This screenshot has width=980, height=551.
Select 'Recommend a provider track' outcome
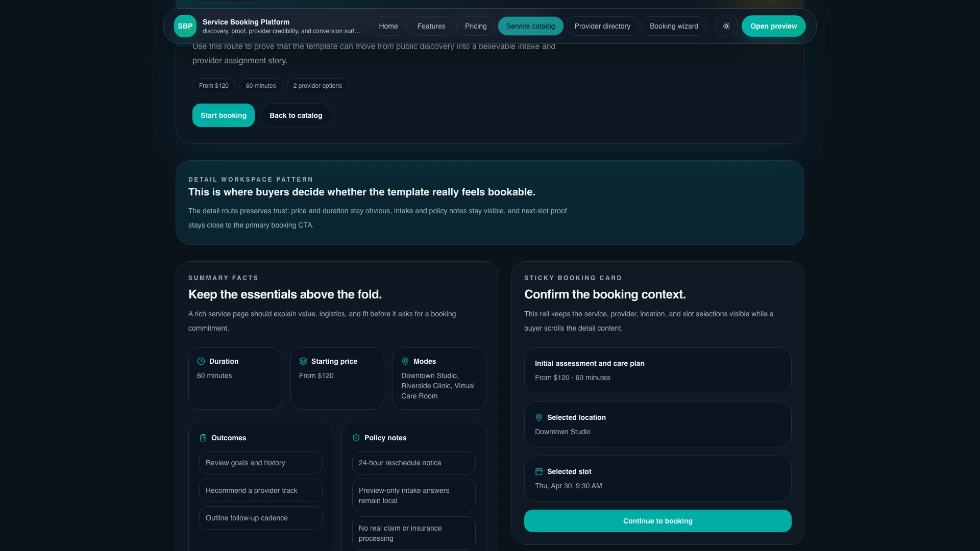coord(261,490)
